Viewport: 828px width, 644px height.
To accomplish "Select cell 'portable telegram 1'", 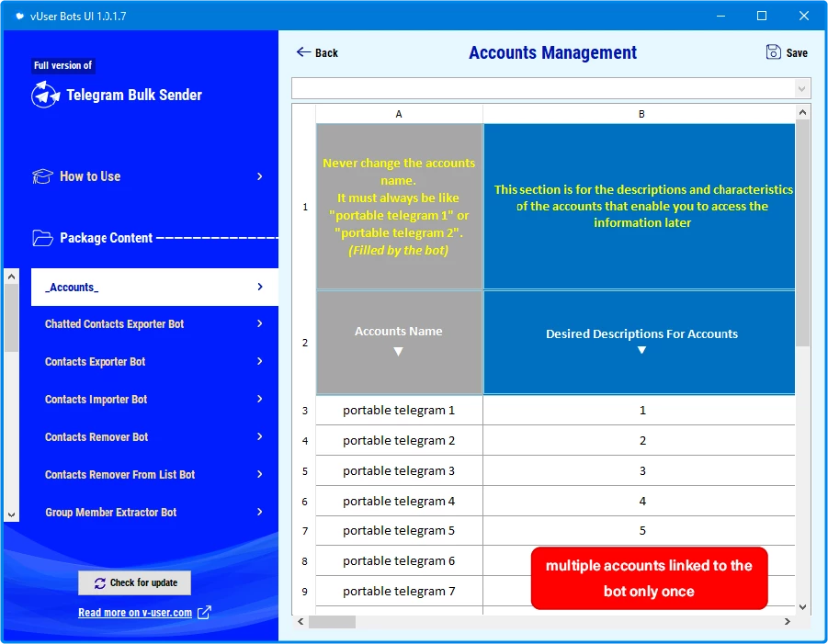I will point(399,410).
